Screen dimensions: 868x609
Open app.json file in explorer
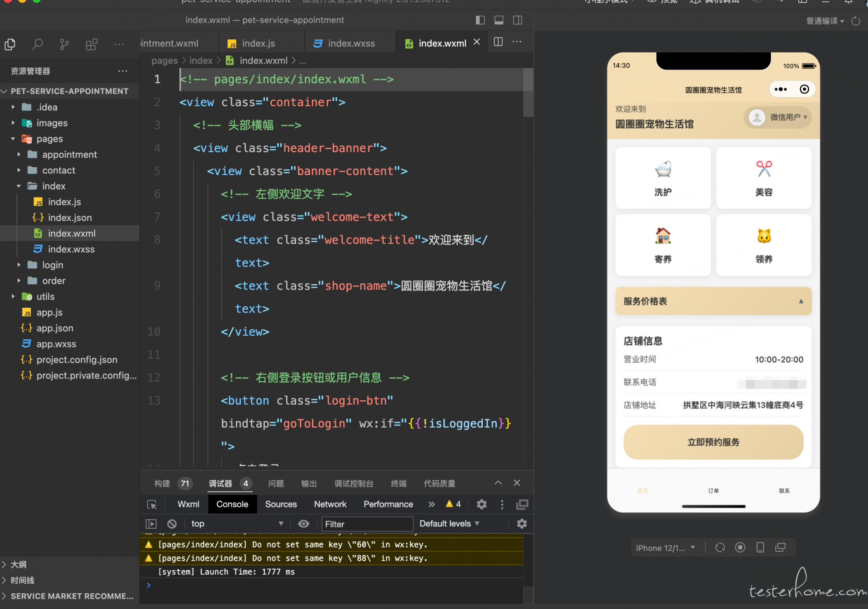(70, 328)
